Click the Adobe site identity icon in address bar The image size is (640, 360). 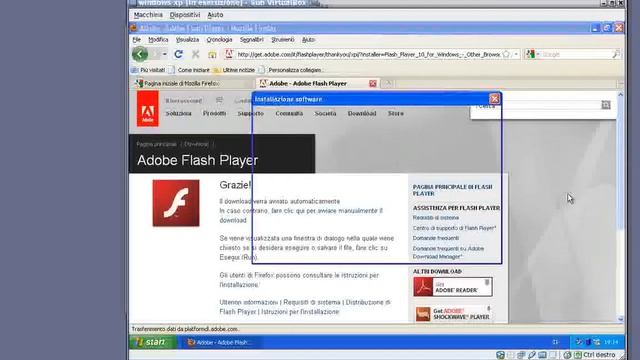(x=229, y=54)
